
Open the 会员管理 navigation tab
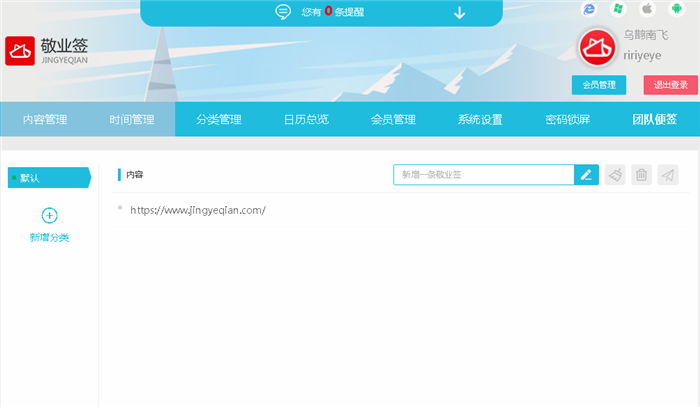[393, 119]
